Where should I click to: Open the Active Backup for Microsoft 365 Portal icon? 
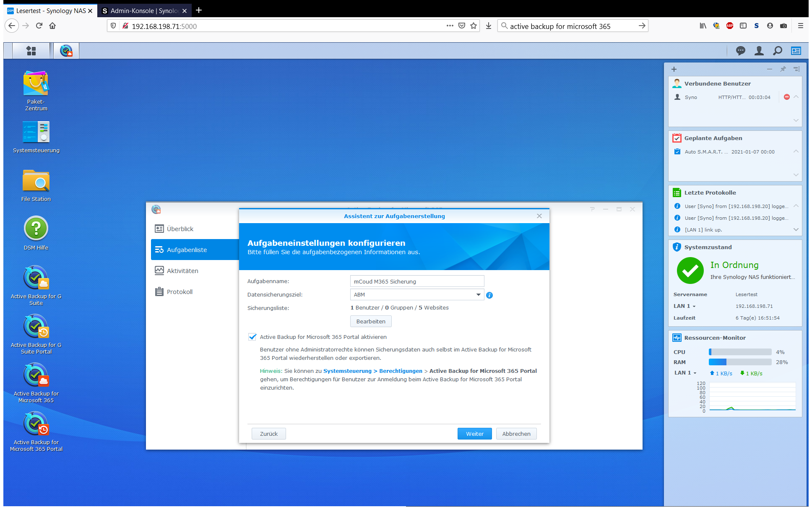(36, 424)
